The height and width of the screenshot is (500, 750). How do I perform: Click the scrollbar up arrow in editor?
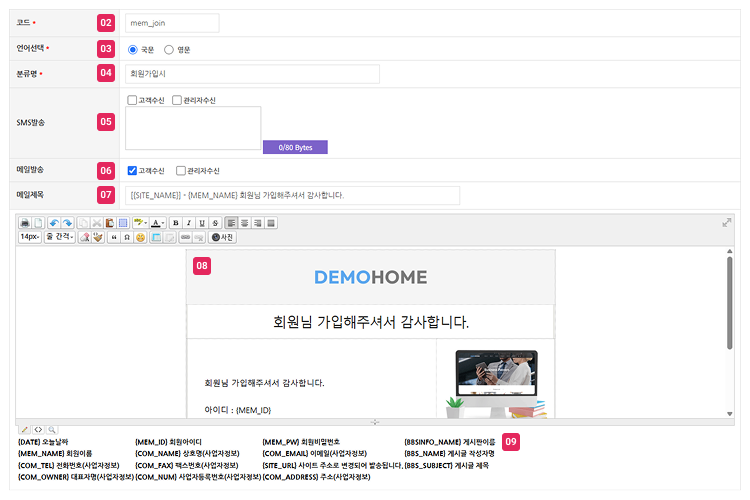click(x=729, y=251)
